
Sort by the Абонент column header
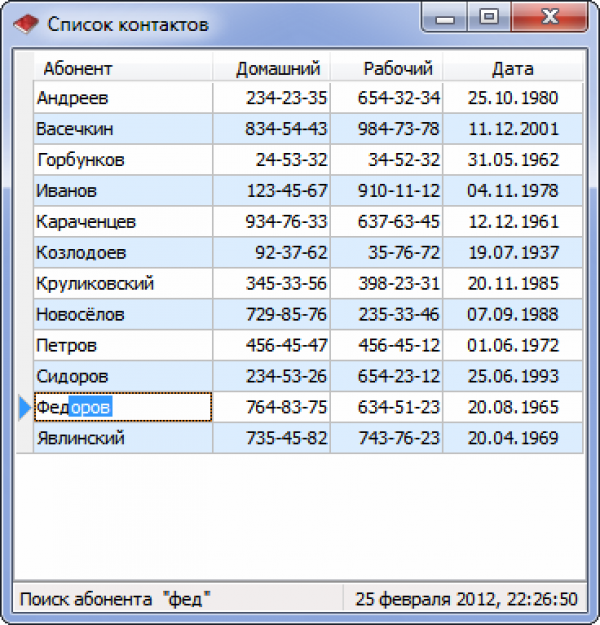click(123, 68)
